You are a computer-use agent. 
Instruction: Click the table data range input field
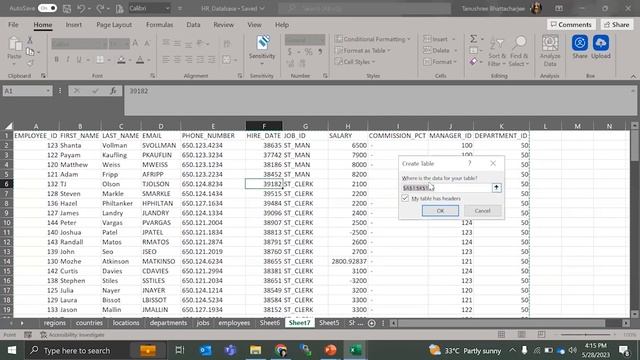coord(446,188)
